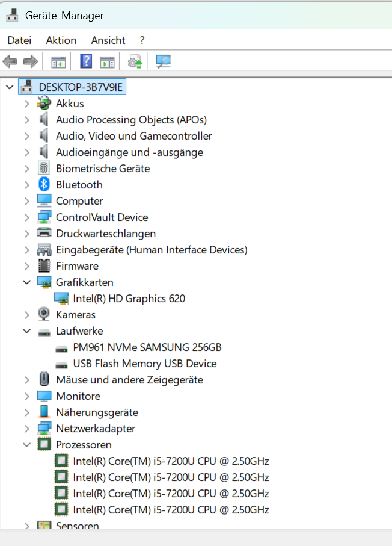Expand the Monitore category
The height and width of the screenshot is (546, 392).
[27, 396]
